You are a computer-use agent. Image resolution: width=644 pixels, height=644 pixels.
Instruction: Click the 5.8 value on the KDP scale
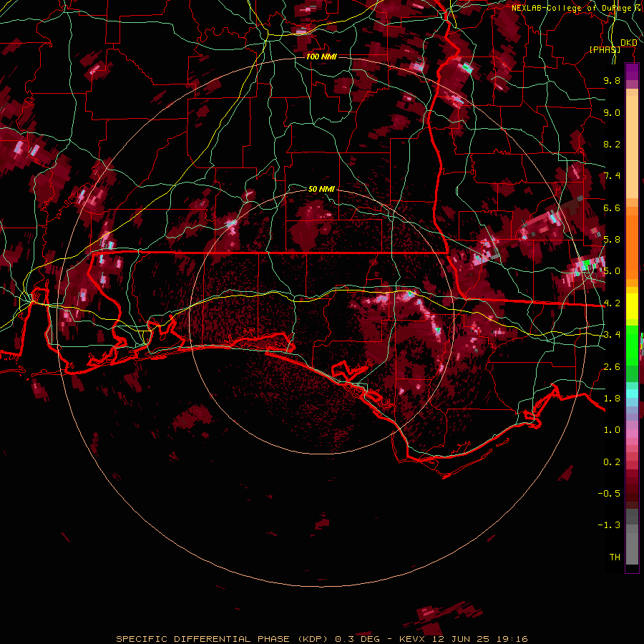(x=612, y=240)
